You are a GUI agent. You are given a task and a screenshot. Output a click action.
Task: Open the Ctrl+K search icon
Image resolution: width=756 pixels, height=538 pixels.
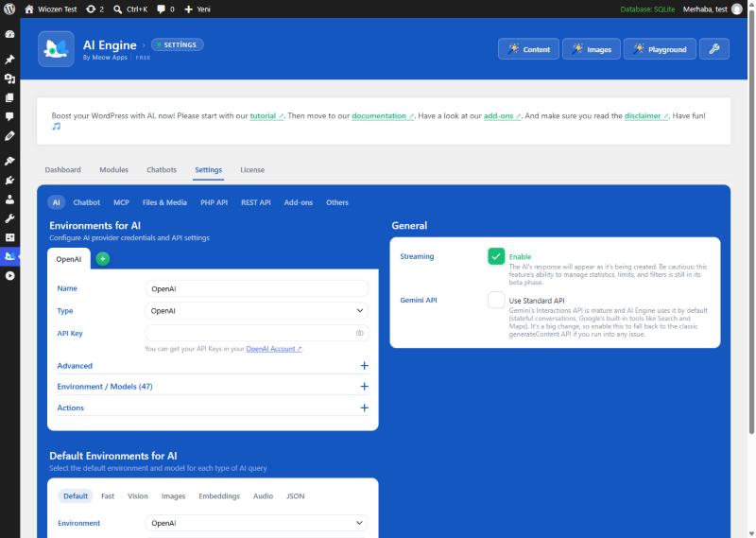tap(130, 9)
